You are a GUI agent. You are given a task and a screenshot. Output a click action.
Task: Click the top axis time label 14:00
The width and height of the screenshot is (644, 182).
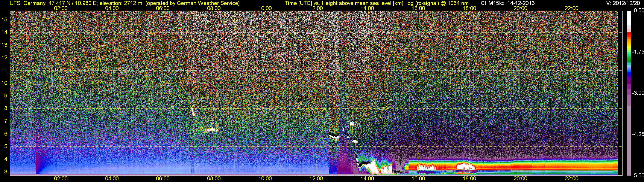367,8
